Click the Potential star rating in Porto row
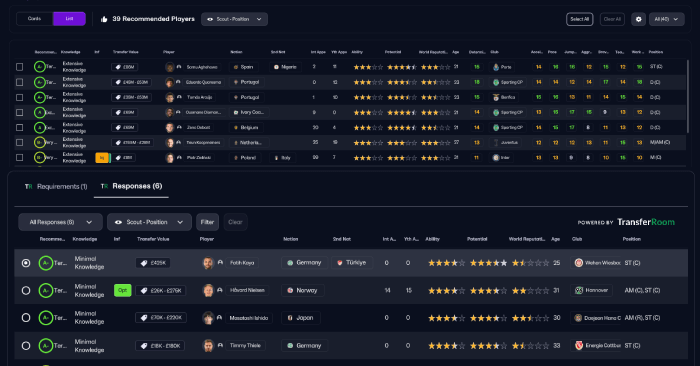This screenshot has height=366, width=700. click(x=402, y=67)
